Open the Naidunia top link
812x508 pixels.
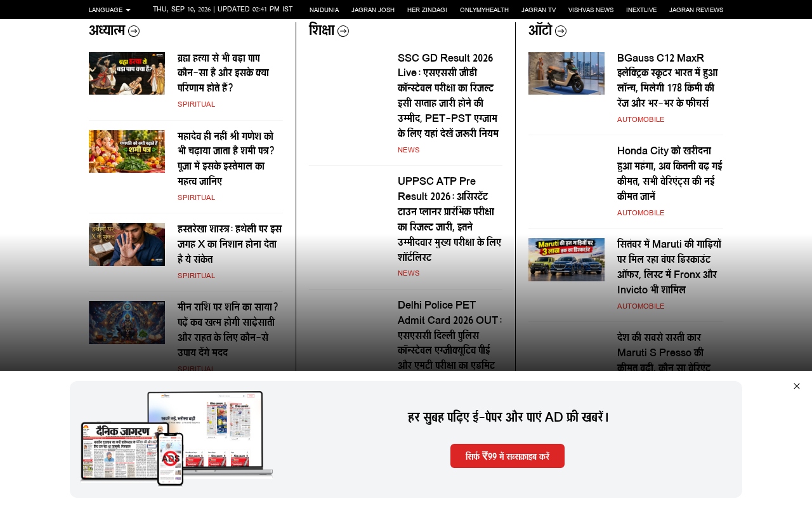[x=324, y=10]
